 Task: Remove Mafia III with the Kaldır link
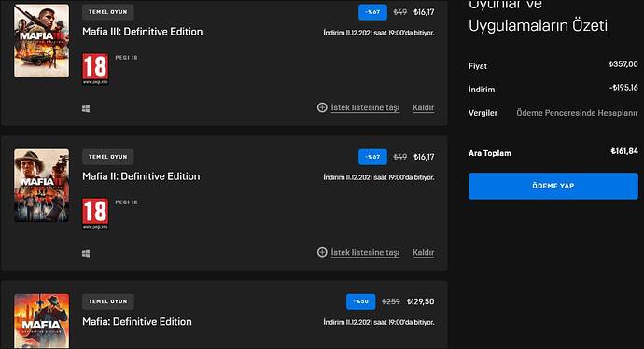(424, 107)
